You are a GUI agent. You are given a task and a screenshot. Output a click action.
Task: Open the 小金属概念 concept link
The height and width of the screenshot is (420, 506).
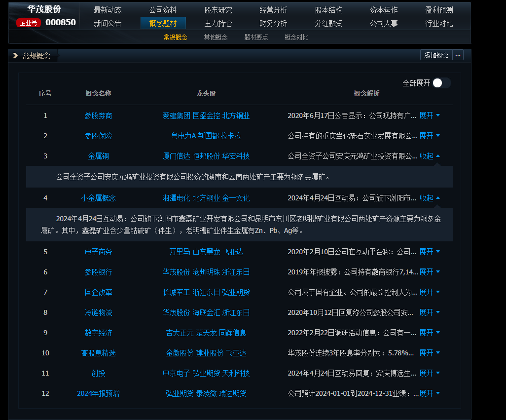point(99,198)
